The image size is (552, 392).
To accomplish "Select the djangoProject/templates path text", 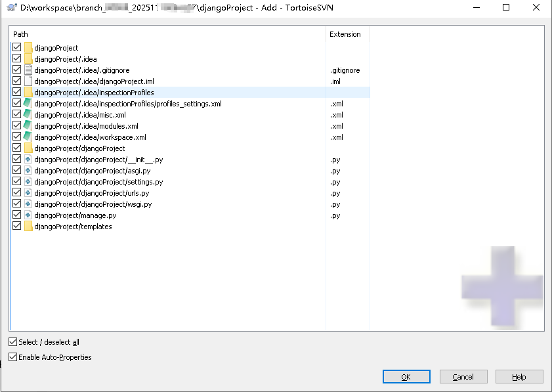I will pos(73,227).
